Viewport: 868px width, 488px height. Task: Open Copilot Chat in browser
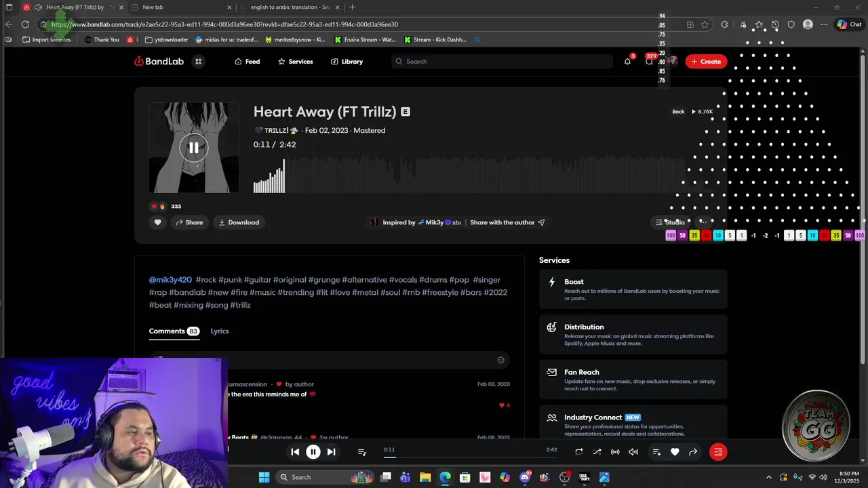pyautogui.click(x=849, y=24)
